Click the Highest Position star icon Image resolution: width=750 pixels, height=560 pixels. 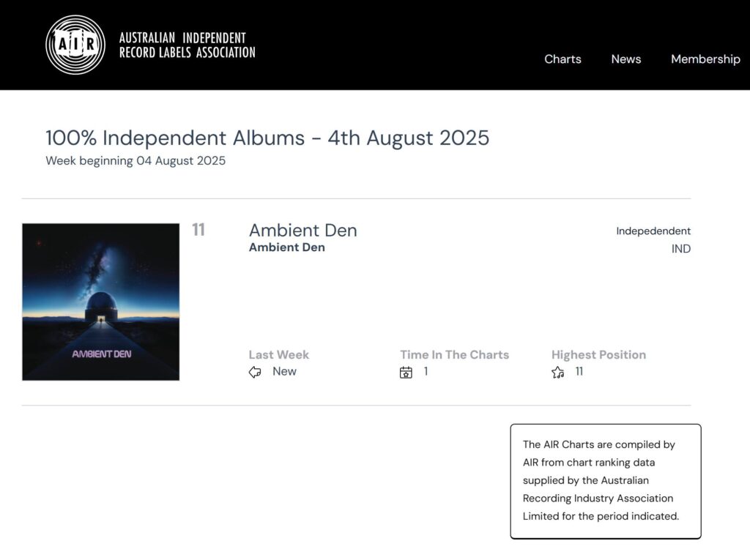(x=558, y=373)
